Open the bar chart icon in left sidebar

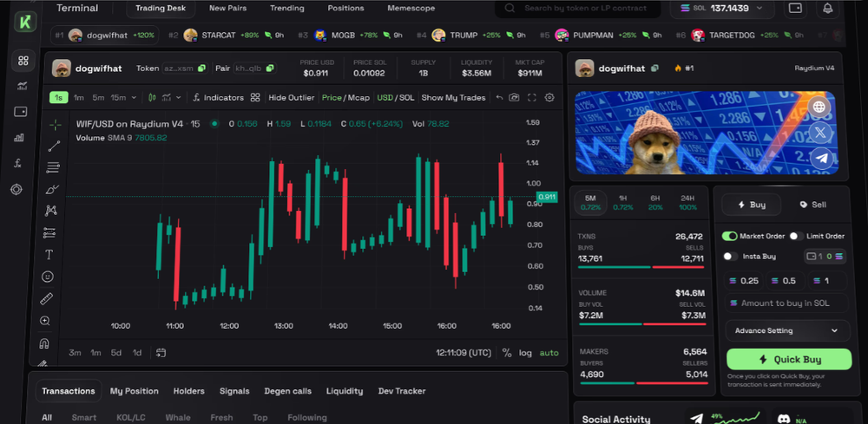click(x=19, y=137)
